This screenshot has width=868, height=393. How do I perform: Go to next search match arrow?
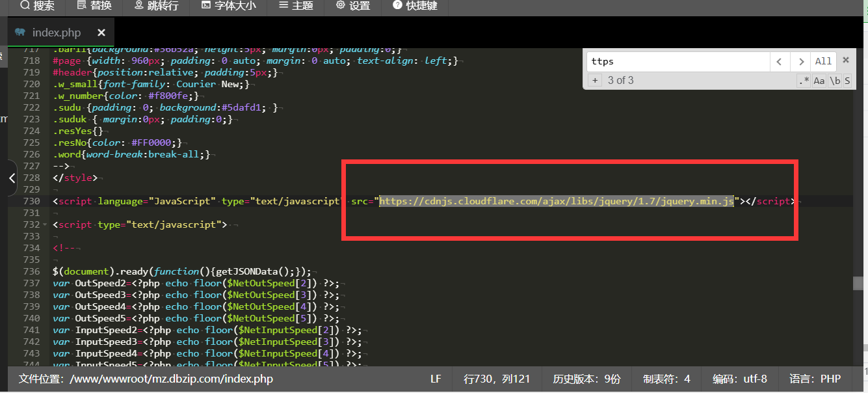tap(801, 61)
